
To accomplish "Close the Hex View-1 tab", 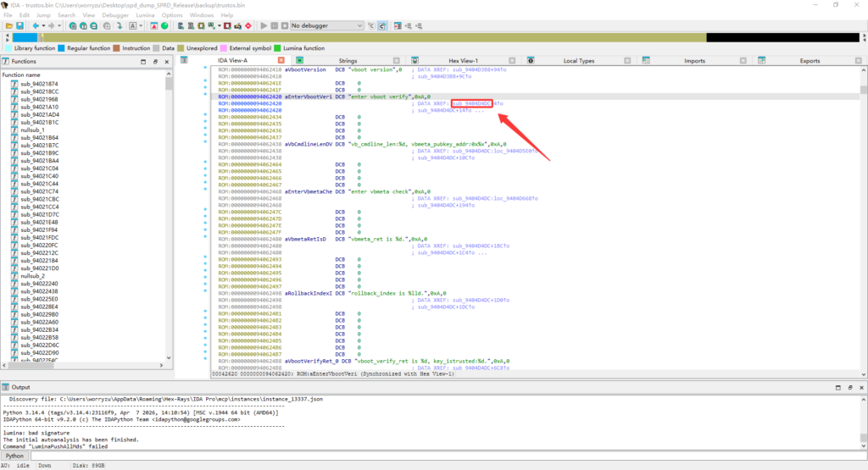I will [512, 61].
